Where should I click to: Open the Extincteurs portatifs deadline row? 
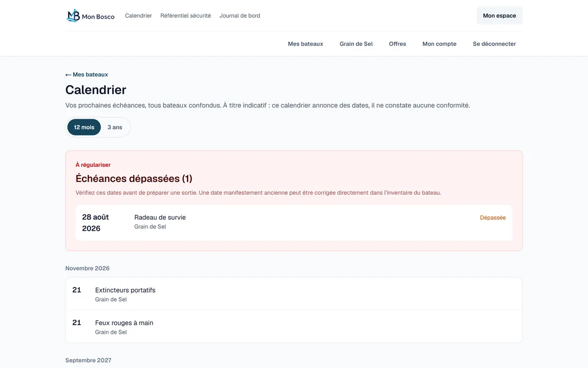(x=293, y=294)
